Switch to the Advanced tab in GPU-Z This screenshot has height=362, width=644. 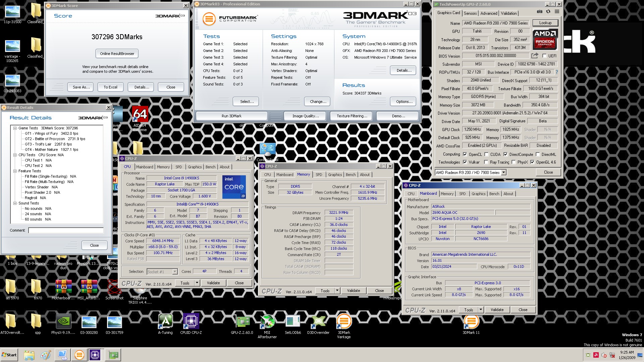click(489, 13)
